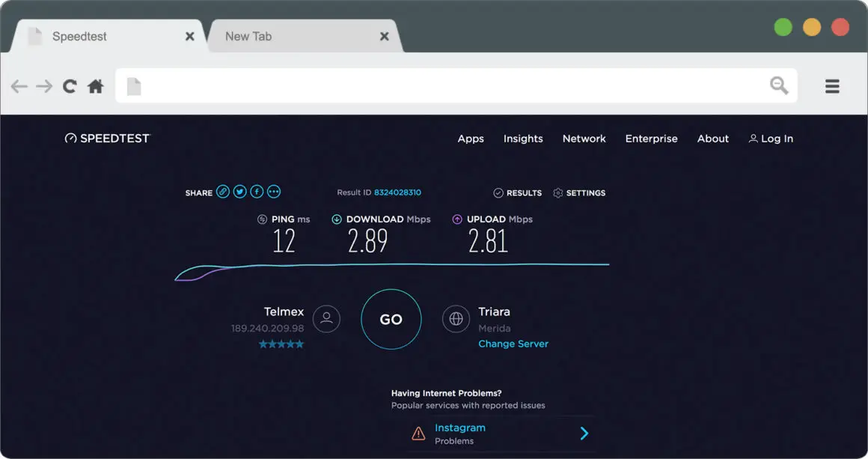Image resolution: width=868 pixels, height=459 pixels.
Task: Click the IP address 189.240.209.98
Action: pyautogui.click(x=267, y=328)
